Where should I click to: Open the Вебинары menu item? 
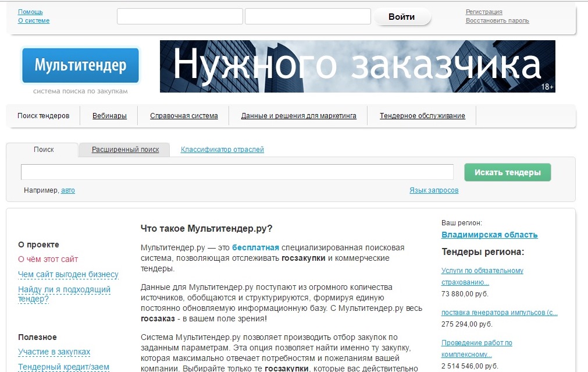[x=109, y=116]
